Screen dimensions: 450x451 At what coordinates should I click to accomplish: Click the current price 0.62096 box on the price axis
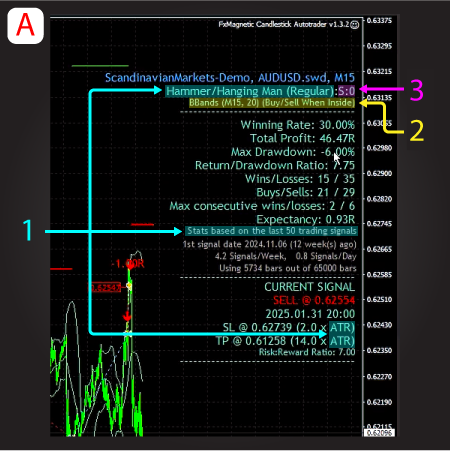point(379,433)
